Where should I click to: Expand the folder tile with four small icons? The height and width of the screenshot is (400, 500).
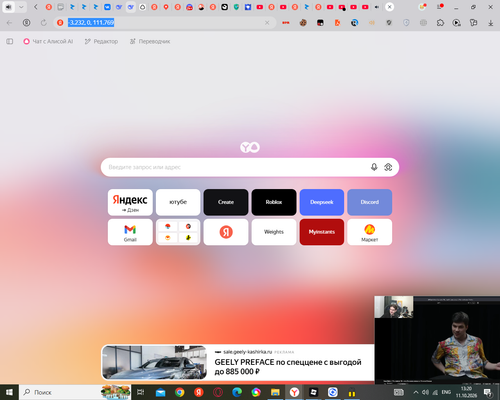(x=178, y=232)
